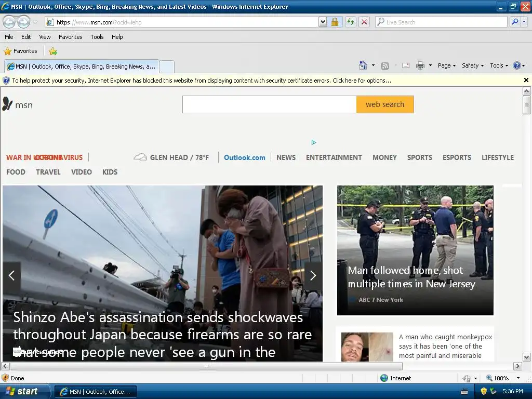Open the SPORTS section link
Screen dimensions: 532x399
click(x=419, y=157)
